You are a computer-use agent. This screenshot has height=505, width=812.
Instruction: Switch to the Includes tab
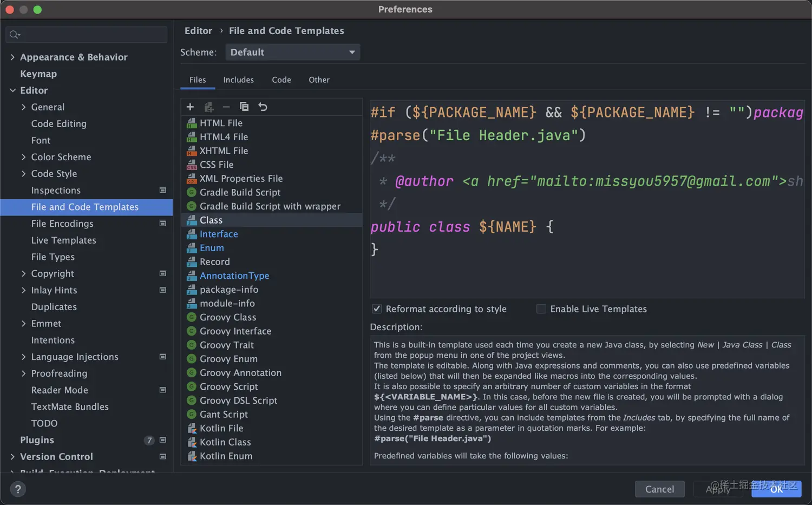point(238,80)
